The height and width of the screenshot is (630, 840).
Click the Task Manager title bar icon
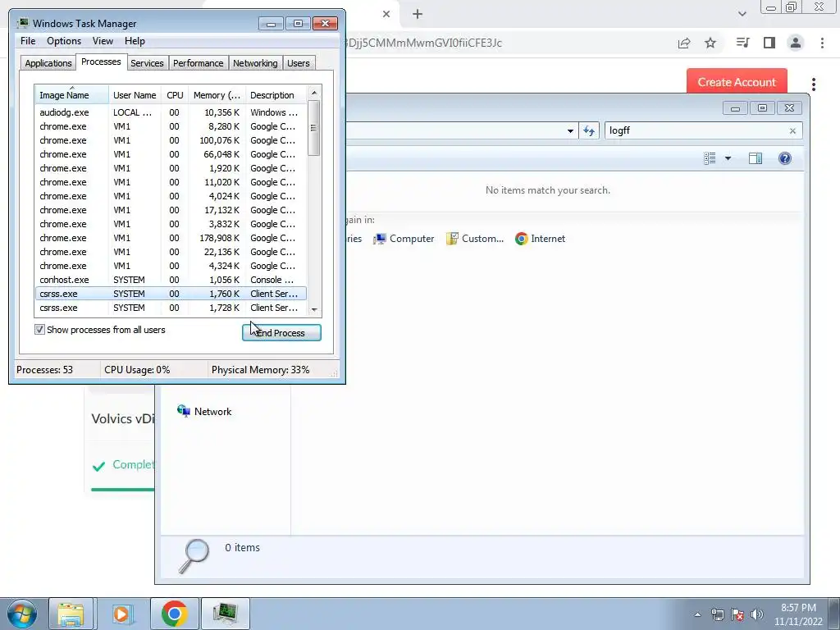pyautogui.click(x=23, y=23)
